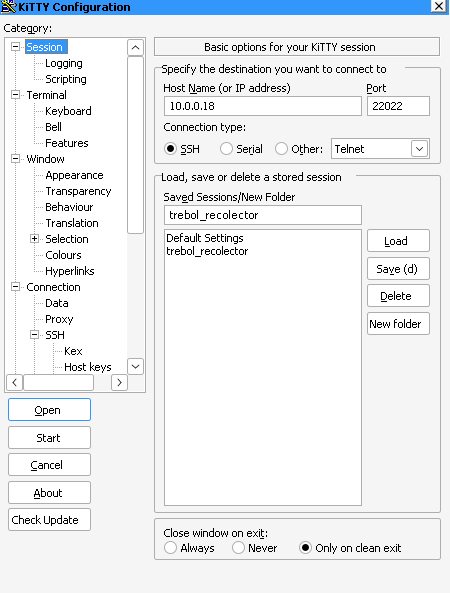Open Data settings under Connection
The width and height of the screenshot is (450, 593).
(x=57, y=303)
